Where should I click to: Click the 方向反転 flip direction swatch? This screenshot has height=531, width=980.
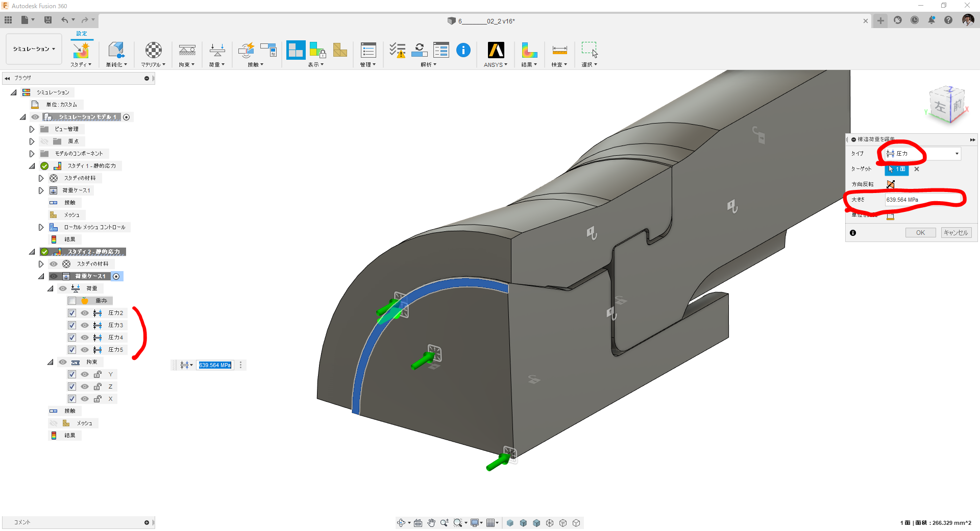click(891, 184)
